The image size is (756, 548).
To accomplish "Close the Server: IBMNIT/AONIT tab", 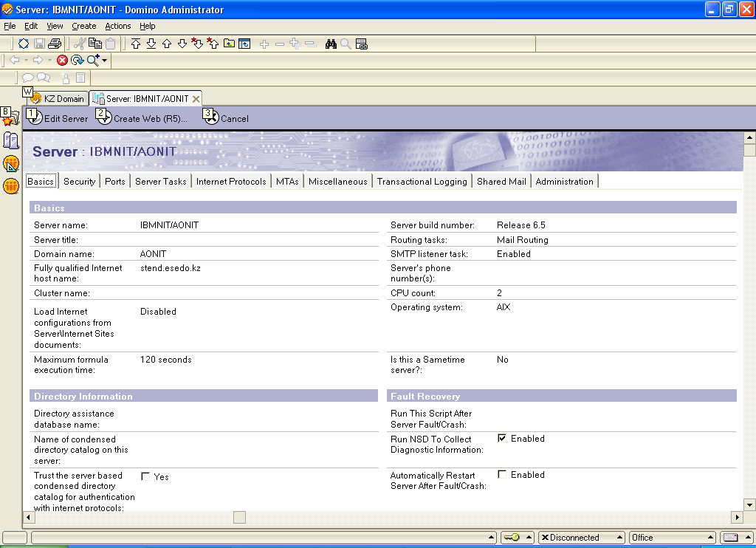I will point(196,99).
